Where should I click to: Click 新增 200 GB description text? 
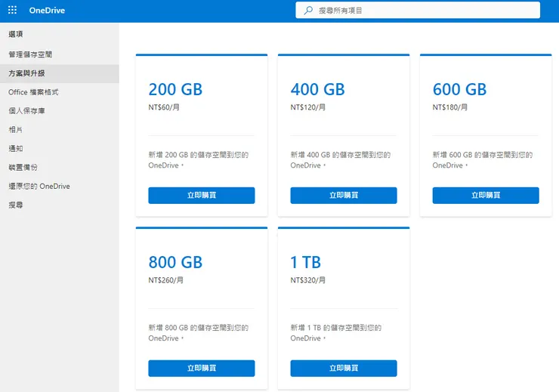(x=199, y=160)
